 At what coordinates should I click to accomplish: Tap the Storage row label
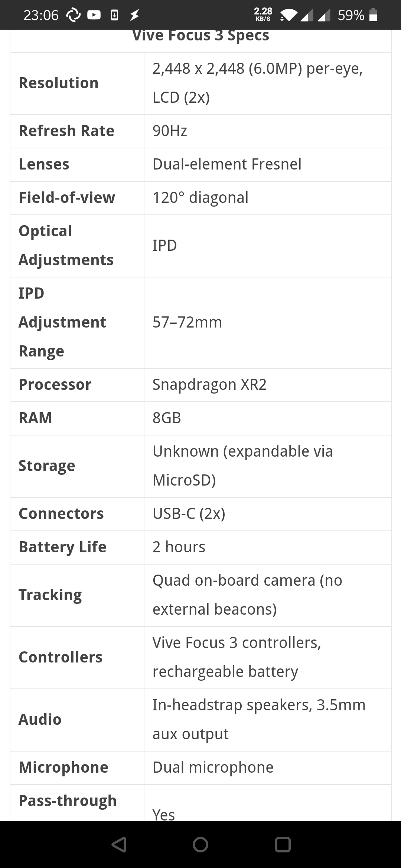(47, 466)
